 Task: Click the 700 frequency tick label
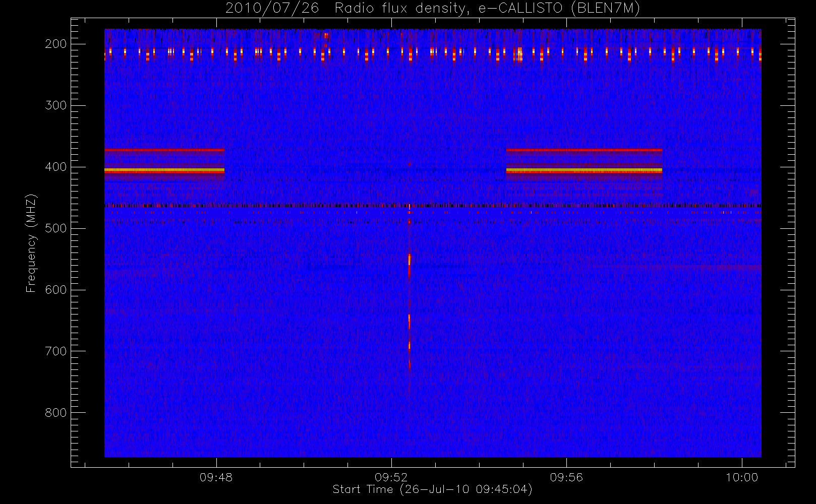(55, 351)
